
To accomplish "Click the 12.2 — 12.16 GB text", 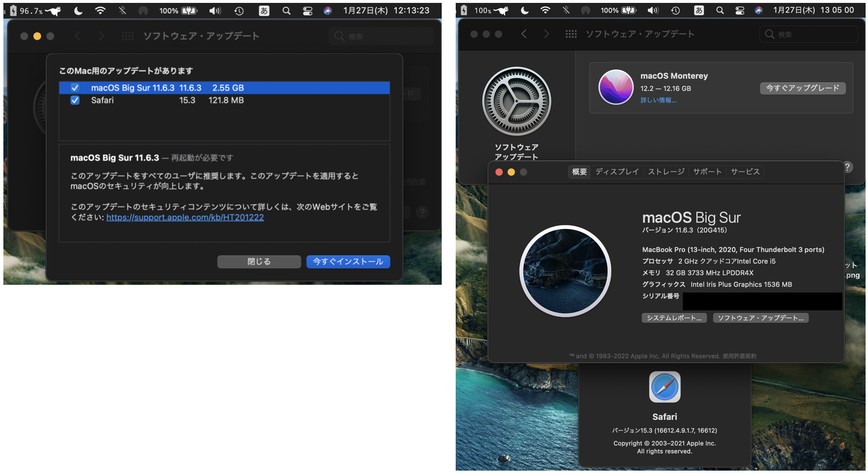I will point(665,88).
